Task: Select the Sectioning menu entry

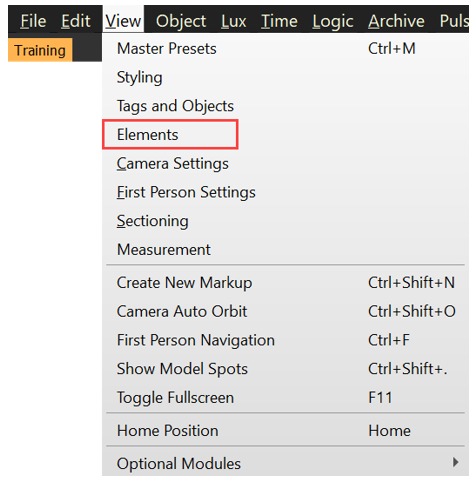Action: pyautogui.click(x=285, y=221)
